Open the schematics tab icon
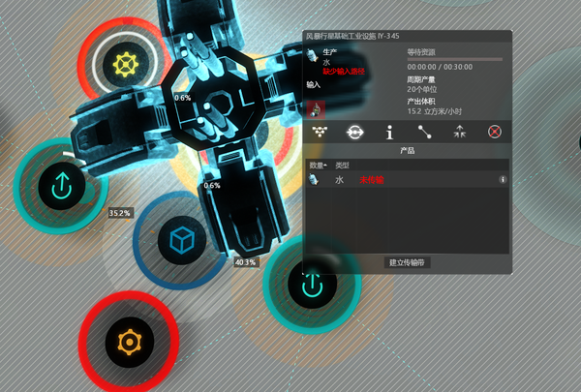Image resolution: width=581 pixels, height=392 pixels. [x=321, y=132]
